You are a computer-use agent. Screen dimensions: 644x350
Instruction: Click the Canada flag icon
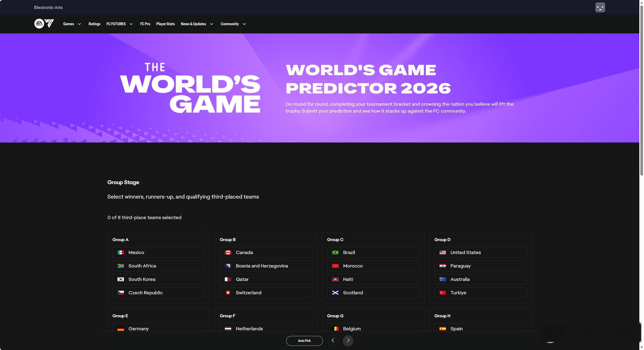tap(228, 252)
